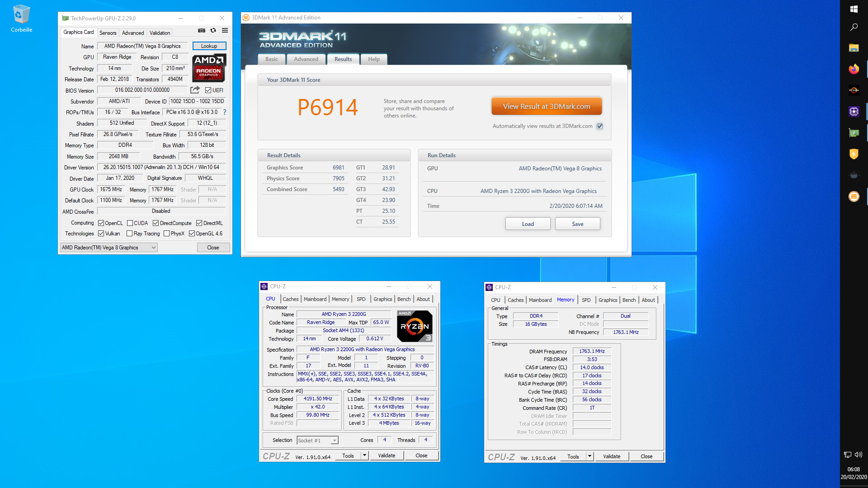
Task: Expand the Tools dropdown arrow in CPU-Z Memory window
Action: click(x=590, y=456)
